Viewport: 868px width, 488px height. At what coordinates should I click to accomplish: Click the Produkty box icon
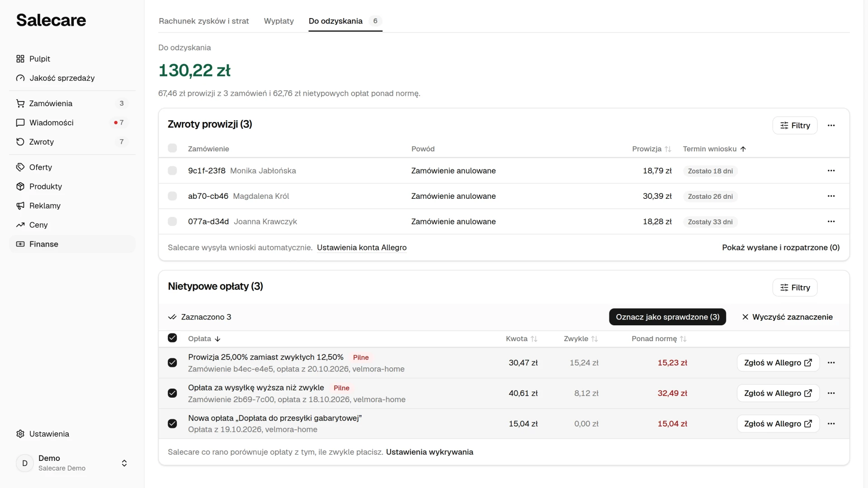click(20, 187)
